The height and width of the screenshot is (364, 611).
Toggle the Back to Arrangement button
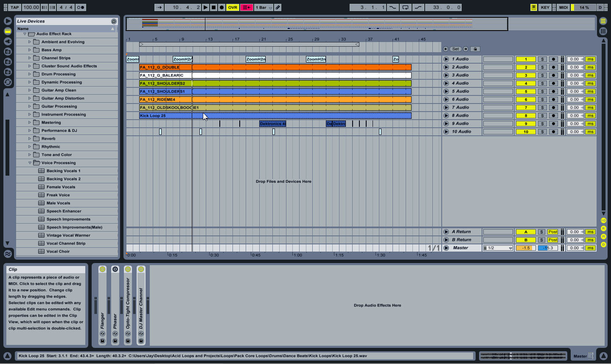pos(247,7)
